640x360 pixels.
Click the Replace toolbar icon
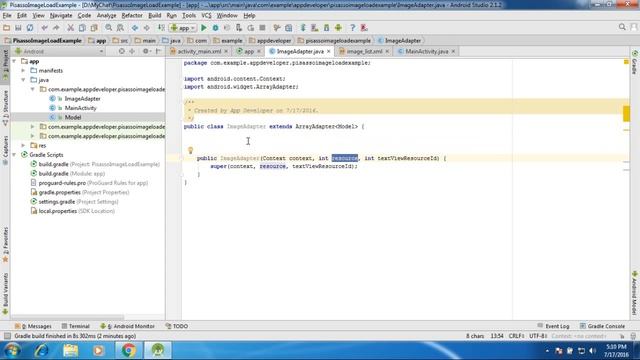(120, 28)
